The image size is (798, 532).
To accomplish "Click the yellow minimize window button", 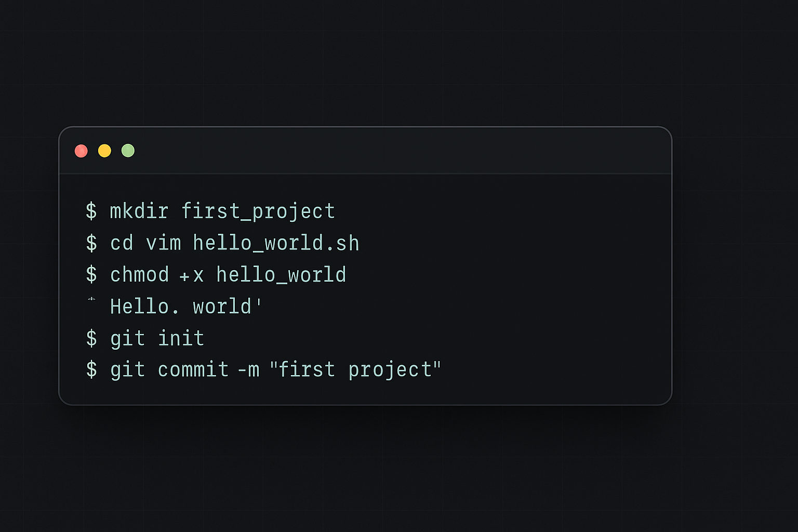I will (x=104, y=151).
